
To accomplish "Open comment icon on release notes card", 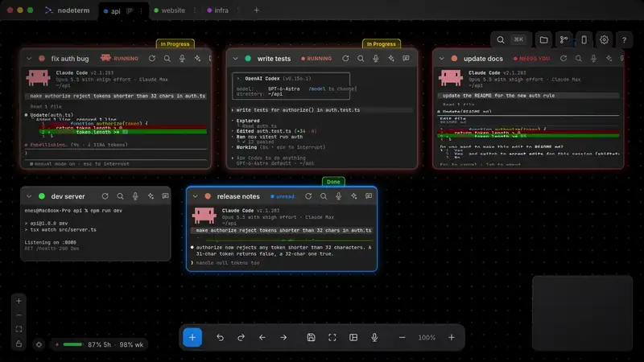I will [x=369, y=196].
